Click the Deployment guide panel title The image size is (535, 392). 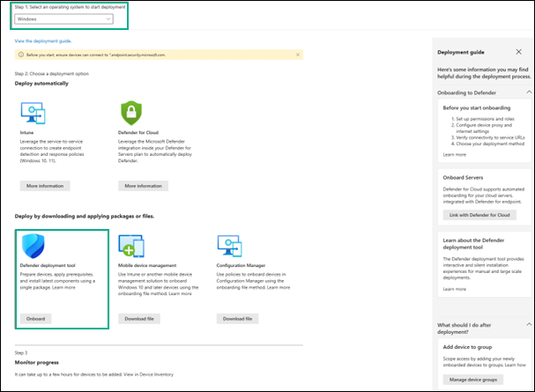point(461,52)
